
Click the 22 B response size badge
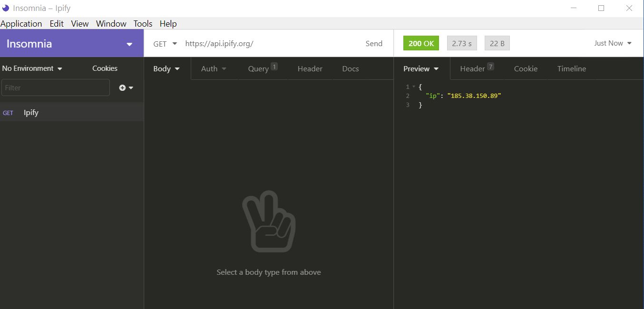click(x=497, y=43)
